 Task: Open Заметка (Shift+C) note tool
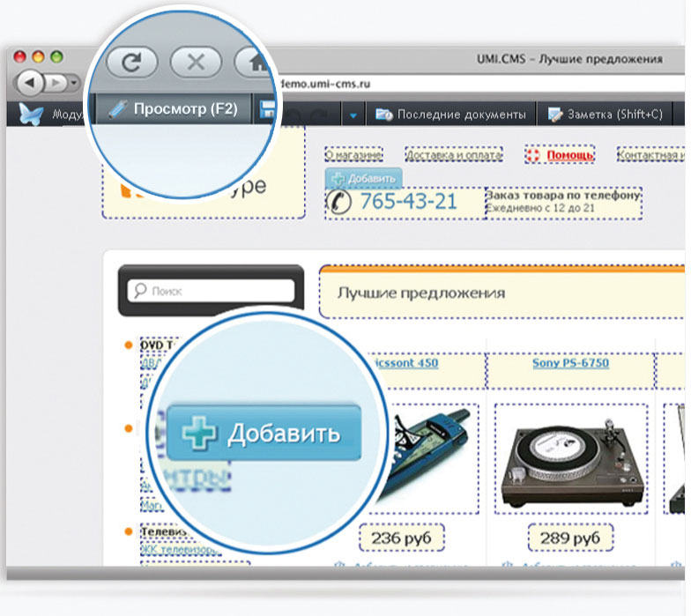pos(605,115)
